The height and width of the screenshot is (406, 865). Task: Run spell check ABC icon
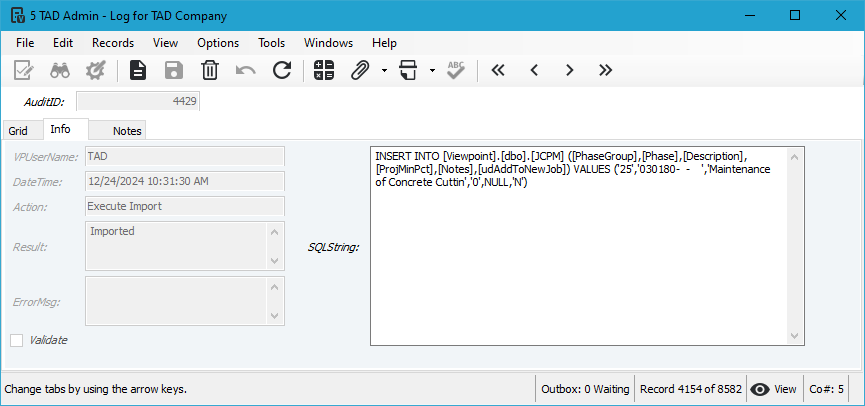point(456,70)
